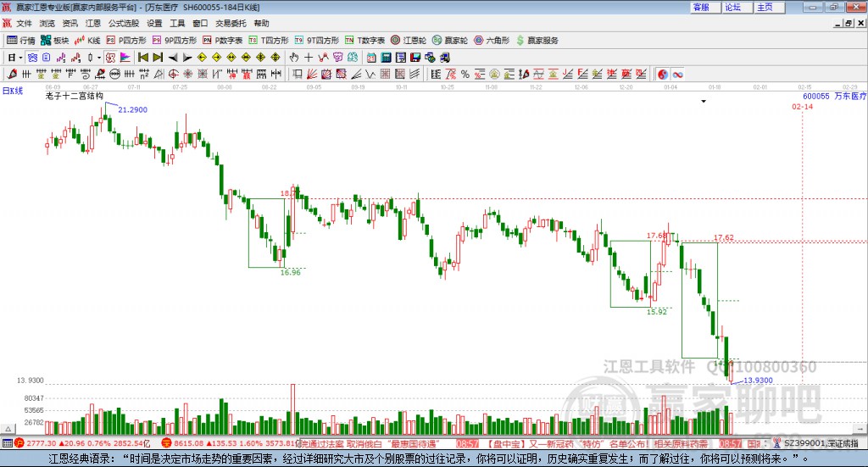Launch the 江恩轮 Gann wheel
This screenshot has width=868, height=467.
[409, 41]
